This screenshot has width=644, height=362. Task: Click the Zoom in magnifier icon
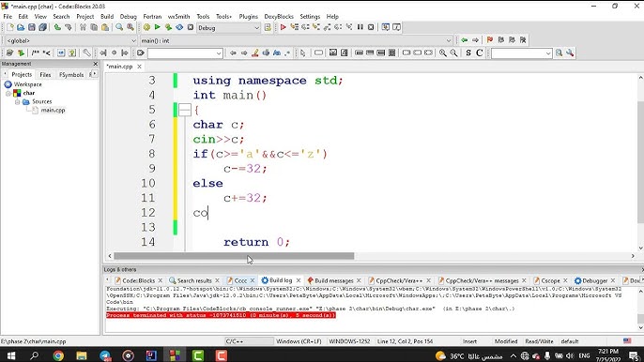(x=443, y=53)
